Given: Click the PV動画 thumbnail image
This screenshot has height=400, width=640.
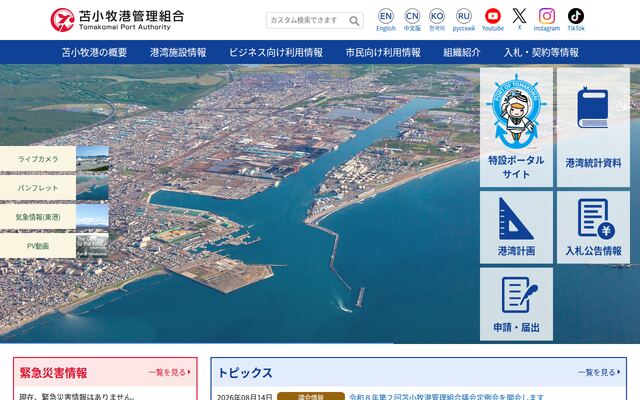Looking at the screenshot, I should (x=93, y=246).
